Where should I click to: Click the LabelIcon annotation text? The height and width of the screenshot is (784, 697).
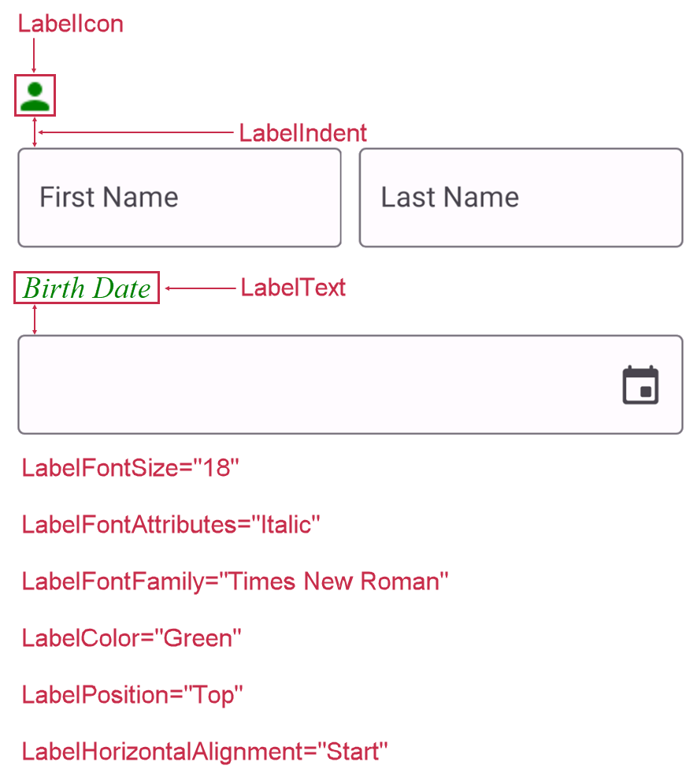pyautogui.click(x=71, y=24)
